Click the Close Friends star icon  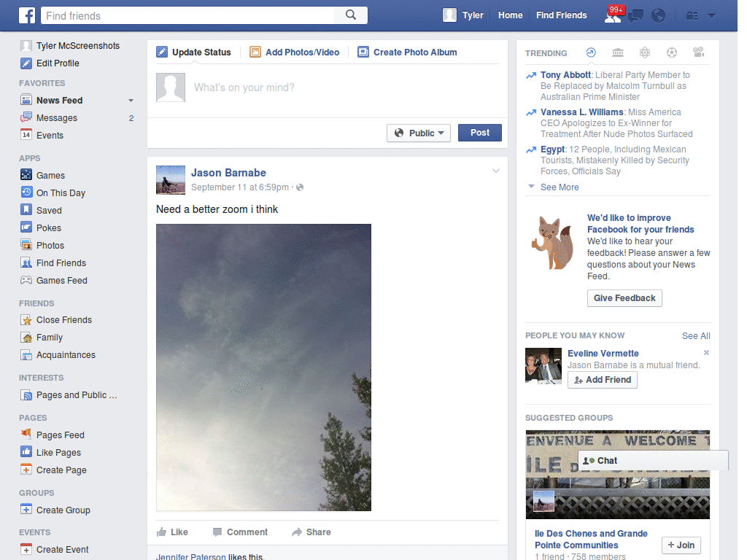click(x=26, y=319)
